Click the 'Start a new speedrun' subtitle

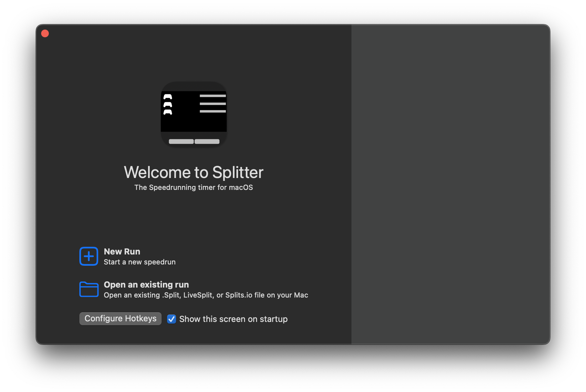point(140,262)
